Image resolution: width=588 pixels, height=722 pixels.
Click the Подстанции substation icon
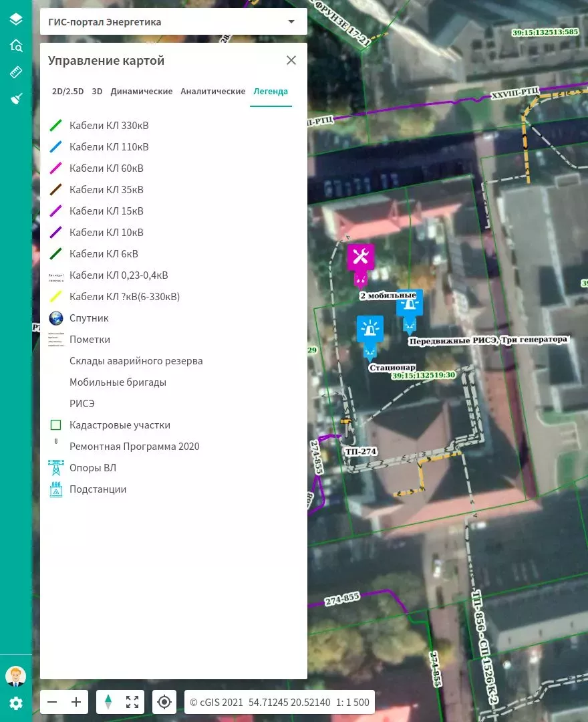point(56,489)
